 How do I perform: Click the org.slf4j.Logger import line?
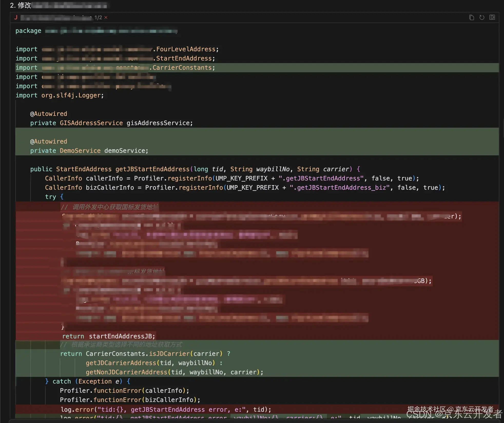coord(60,95)
